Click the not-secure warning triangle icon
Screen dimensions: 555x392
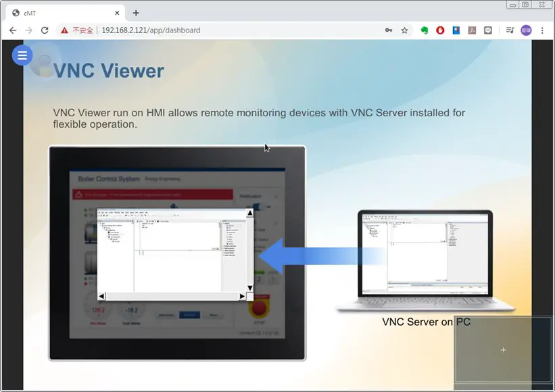(x=64, y=30)
